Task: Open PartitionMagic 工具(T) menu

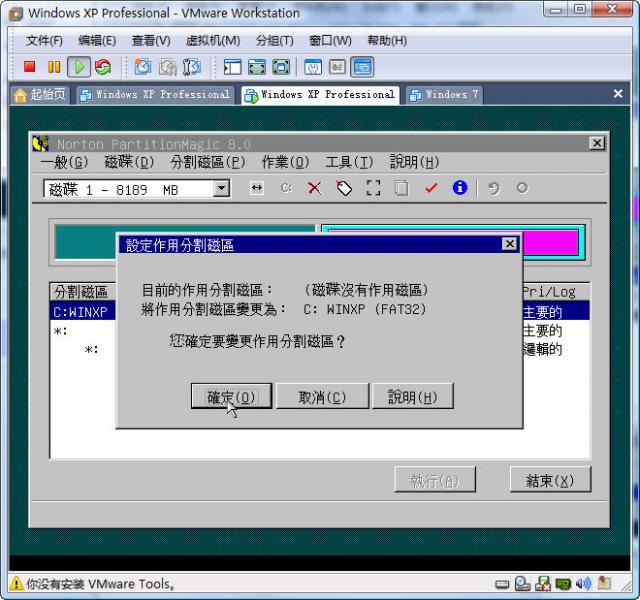Action: pyautogui.click(x=349, y=162)
